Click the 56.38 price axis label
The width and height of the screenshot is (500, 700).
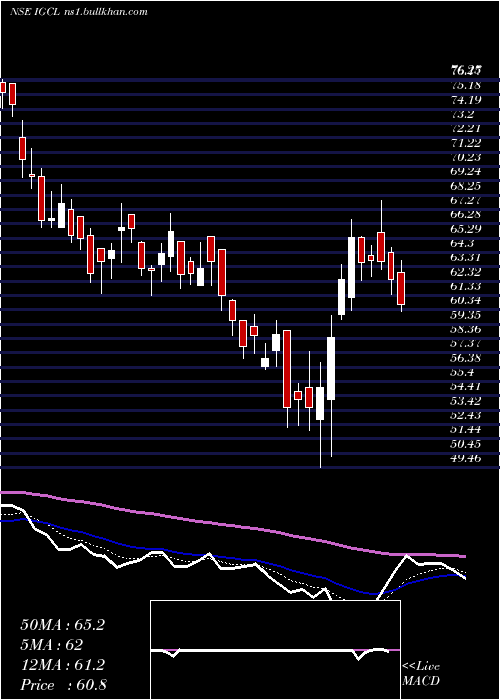pyautogui.click(x=466, y=359)
